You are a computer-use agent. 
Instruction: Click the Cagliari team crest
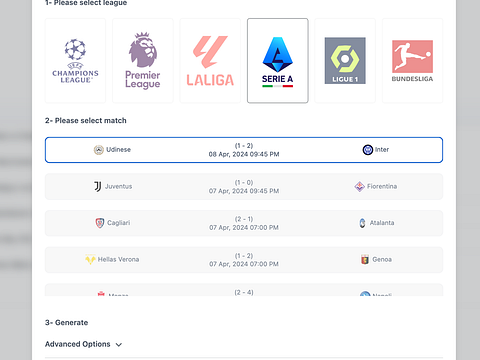coord(100,223)
